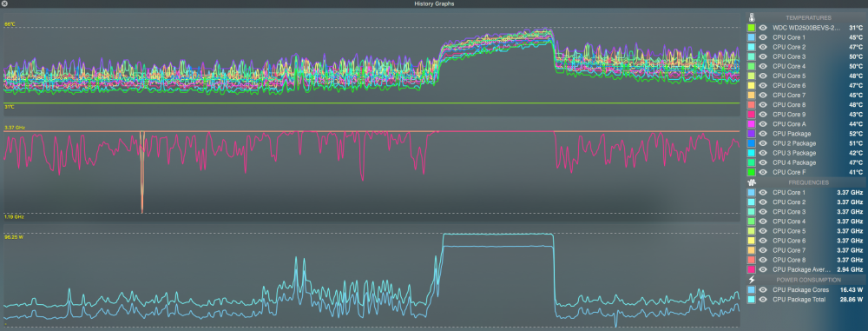Toggle eye for CPU Core 8 frequency
Screen dimensions: 868x331
point(763,260)
